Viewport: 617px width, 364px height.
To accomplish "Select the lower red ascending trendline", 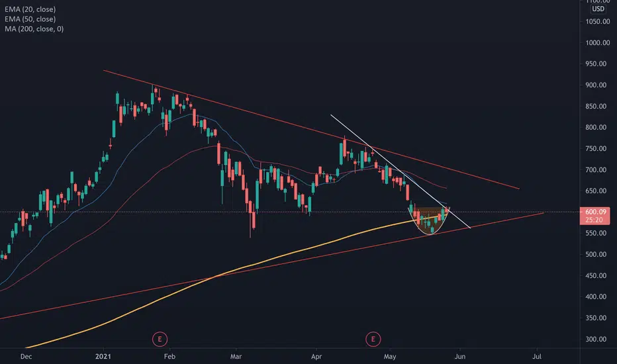I will point(271,265).
